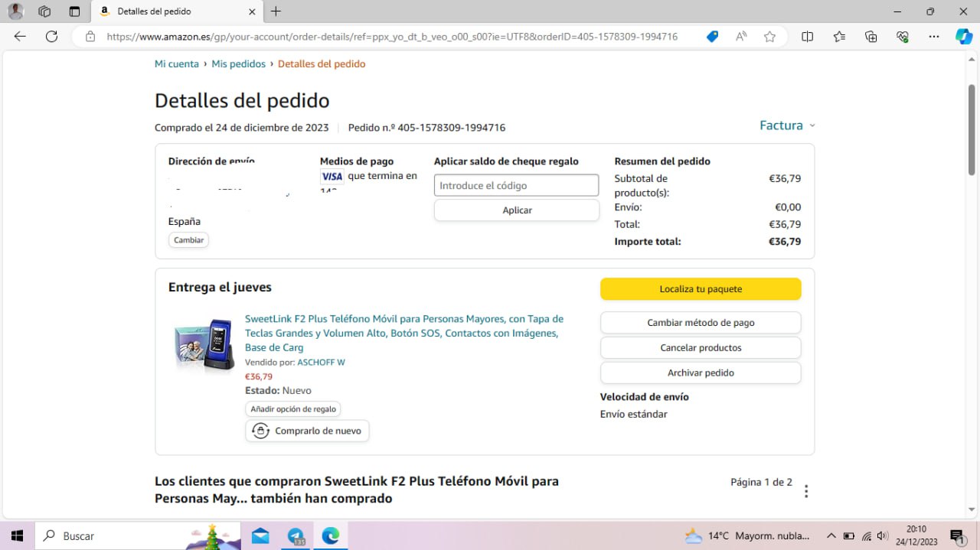
Task: Start Read aloud from address bar
Action: (741, 36)
